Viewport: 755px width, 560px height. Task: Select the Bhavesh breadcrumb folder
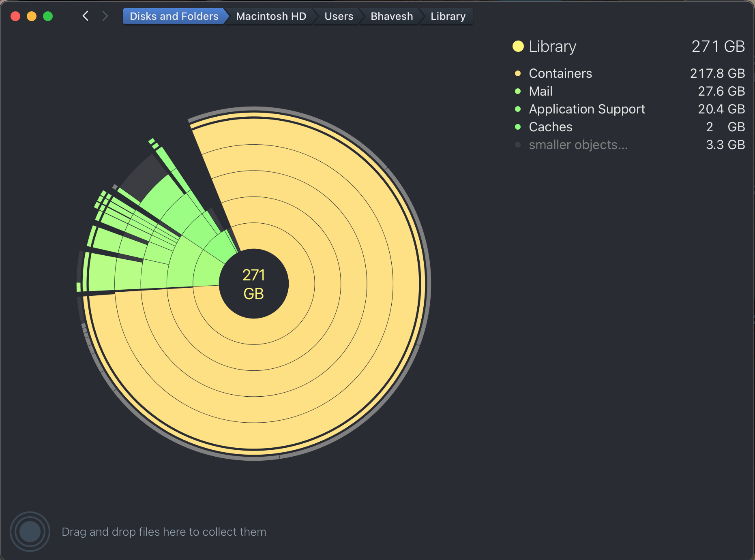tap(392, 16)
